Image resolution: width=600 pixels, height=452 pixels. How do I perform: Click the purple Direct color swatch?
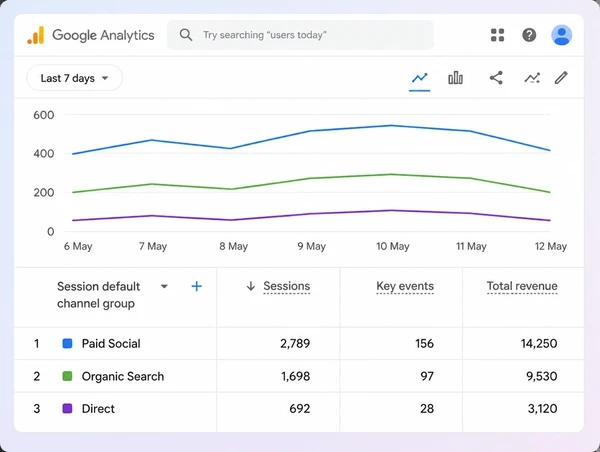click(67, 408)
